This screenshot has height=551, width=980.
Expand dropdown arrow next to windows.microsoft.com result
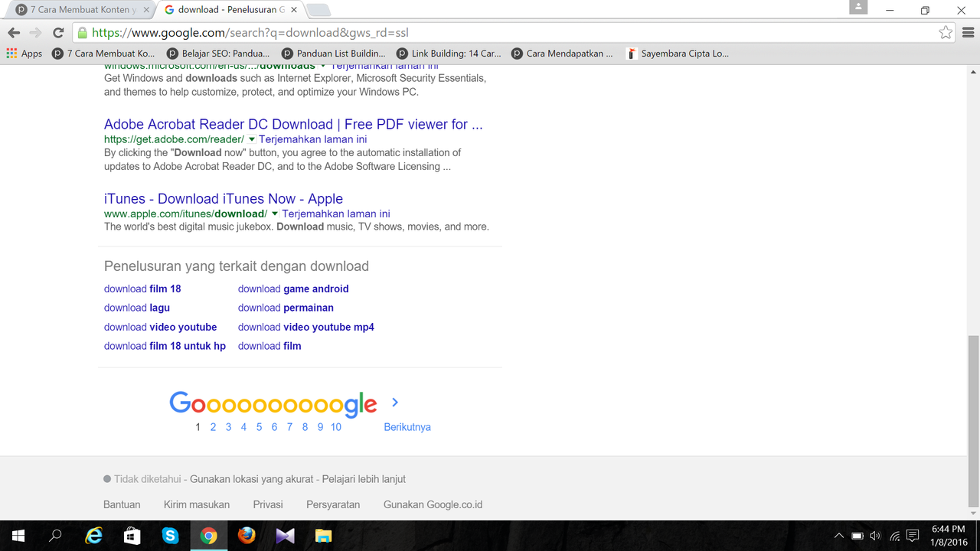coord(323,67)
